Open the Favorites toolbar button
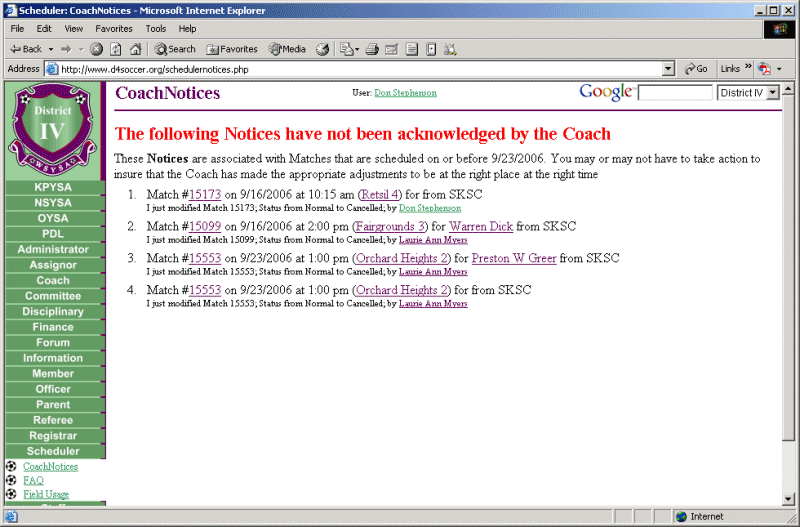The width and height of the screenshot is (800, 527). click(232, 49)
